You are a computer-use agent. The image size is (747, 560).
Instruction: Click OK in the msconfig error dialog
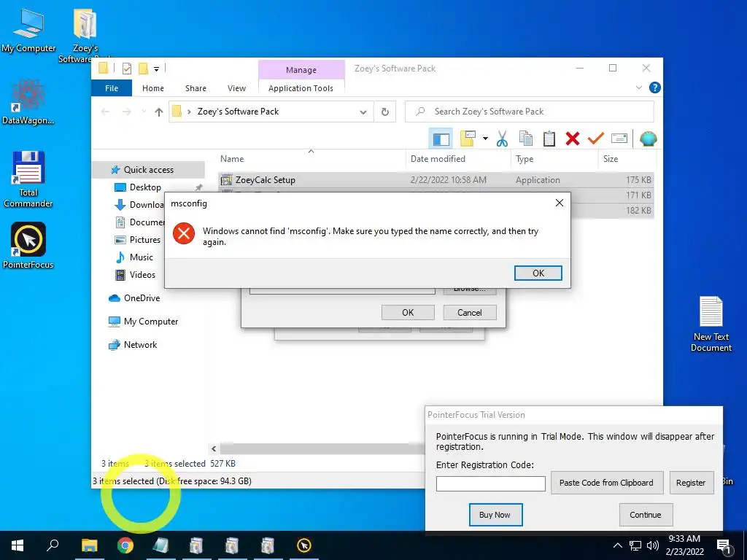pyautogui.click(x=538, y=273)
